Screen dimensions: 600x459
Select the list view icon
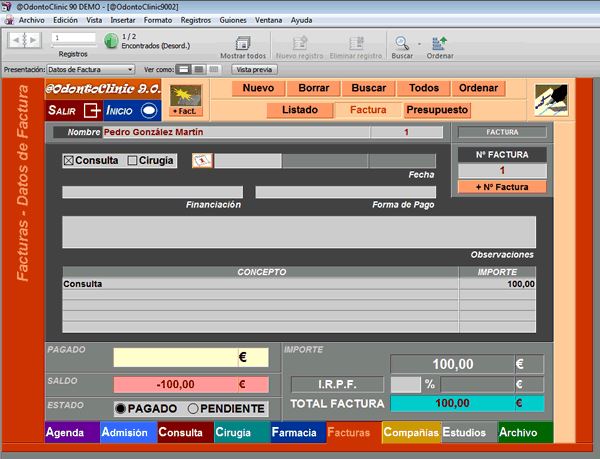(x=199, y=70)
